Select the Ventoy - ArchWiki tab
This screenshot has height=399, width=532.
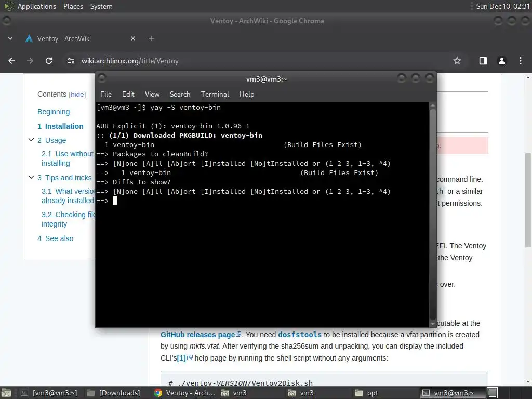[x=79, y=38]
